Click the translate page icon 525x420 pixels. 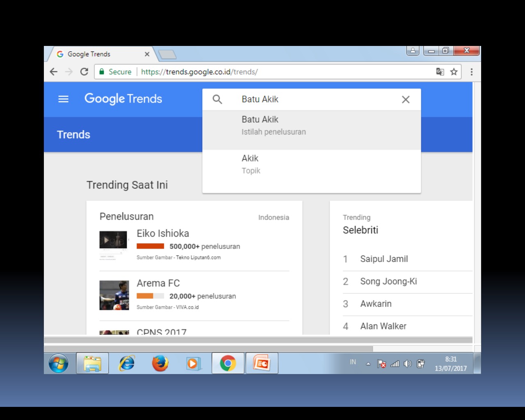tap(440, 72)
